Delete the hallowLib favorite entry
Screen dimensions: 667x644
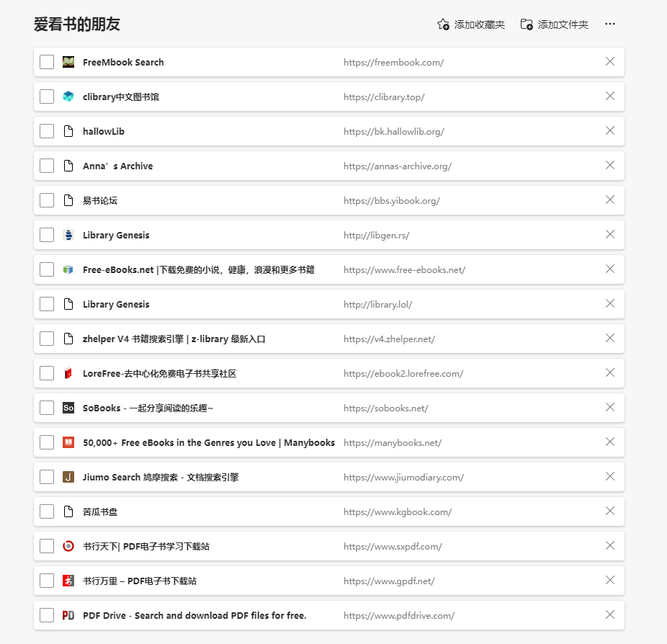click(x=610, y=130)
